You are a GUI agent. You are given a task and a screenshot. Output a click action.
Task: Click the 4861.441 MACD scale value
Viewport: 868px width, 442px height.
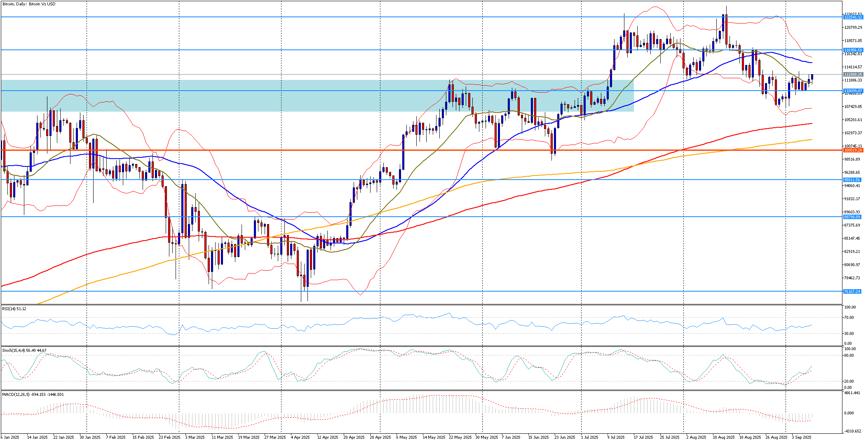tap(852, 393)
